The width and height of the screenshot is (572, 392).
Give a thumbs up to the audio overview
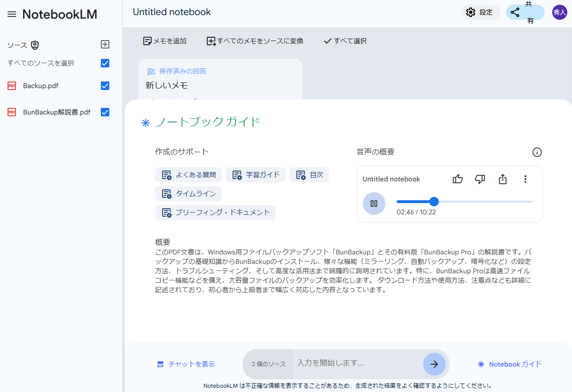coord(457,179)
